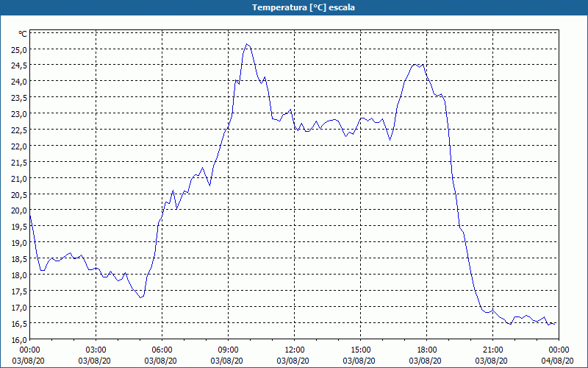
Task: Select the 19,0 temperature label
Action: point(20,243)
